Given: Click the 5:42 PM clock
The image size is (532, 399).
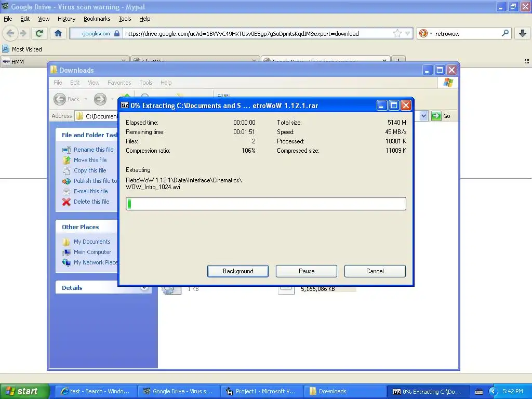Looking at the screenshot, I should 513,391.
